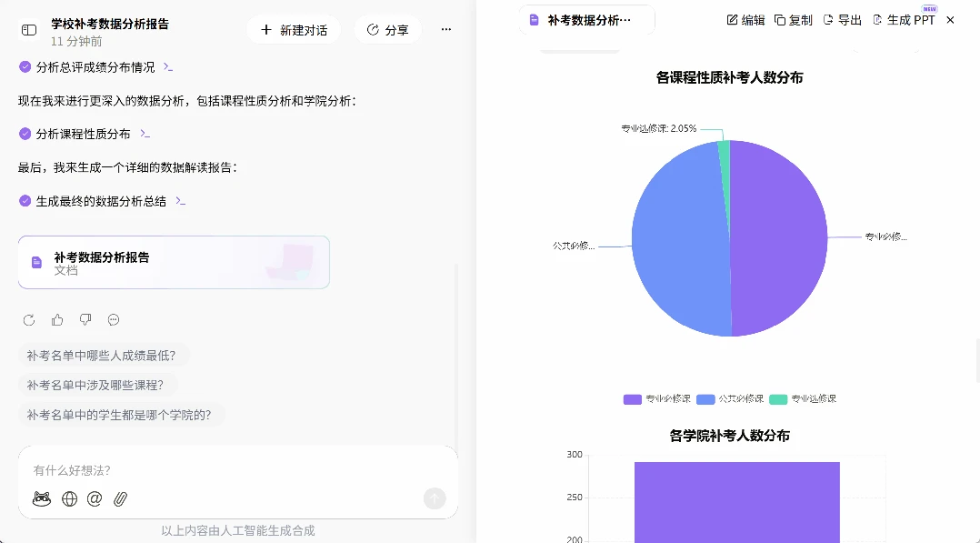Screen dimensions: 980x543
Task: Click the checkmark beside 分析总评成绩分布情况
Action: (x=25, y=67)
